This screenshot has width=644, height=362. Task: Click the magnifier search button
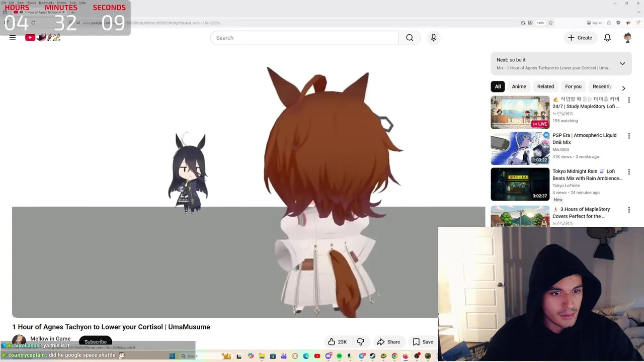410,38
